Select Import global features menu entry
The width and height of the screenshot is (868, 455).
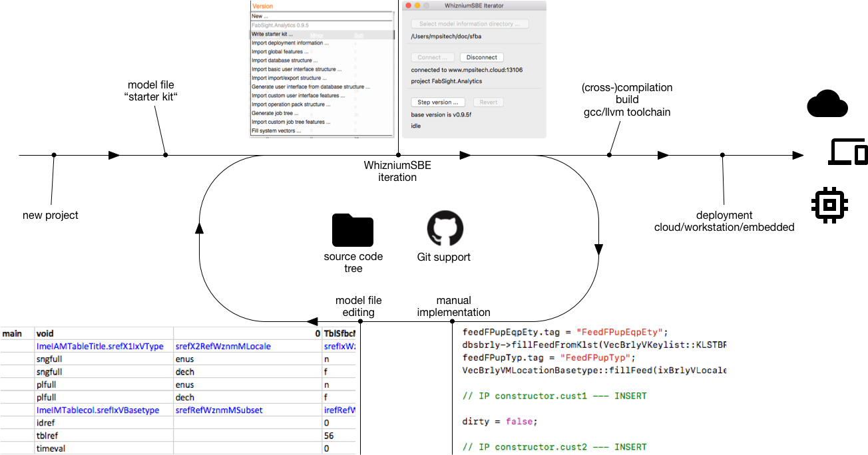[x=323, y=51]
